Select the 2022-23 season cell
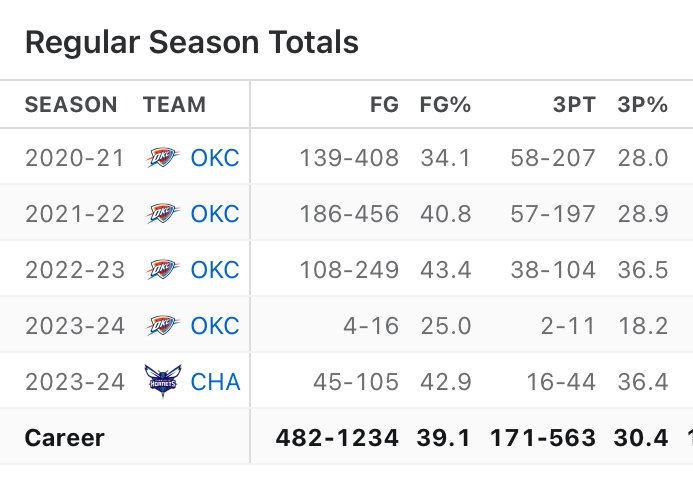 (75, 270)
